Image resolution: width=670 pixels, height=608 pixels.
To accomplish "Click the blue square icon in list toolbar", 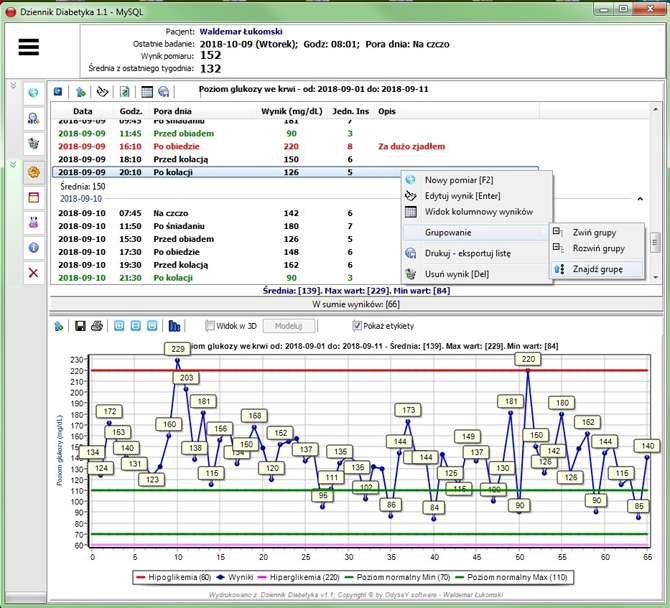I will pos(58,91).
